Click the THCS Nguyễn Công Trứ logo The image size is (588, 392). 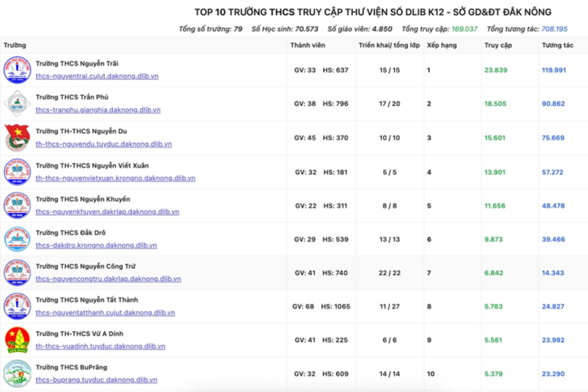coord(17,273)
